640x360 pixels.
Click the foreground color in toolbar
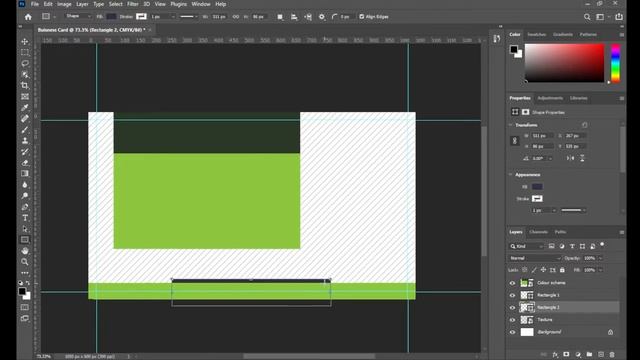click(x=22, y=291)
